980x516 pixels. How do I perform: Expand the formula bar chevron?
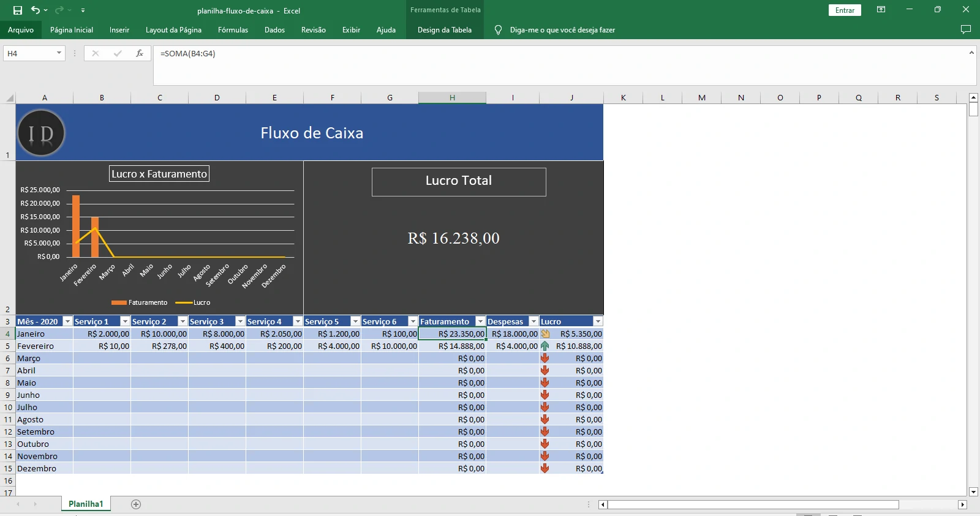pos(971,53)
